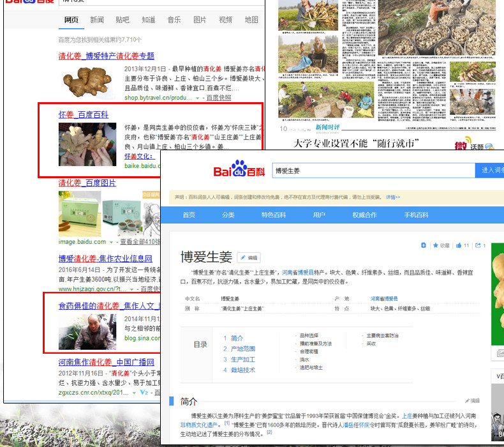This screenshot has height=447, width=504.
Task: Click the V2 credibility badge icon
Action: pyautogui.click(x=144, y=392)
